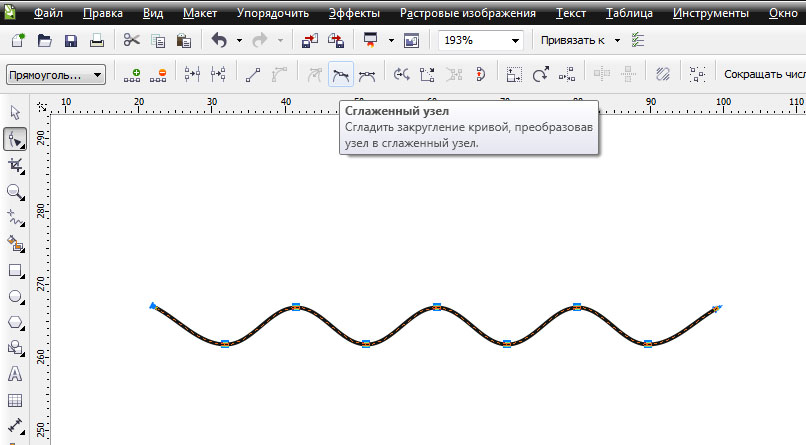The height and width of the screenshot is (445, 806).
Task: Select the Smart fill tool
Action: 15,244
